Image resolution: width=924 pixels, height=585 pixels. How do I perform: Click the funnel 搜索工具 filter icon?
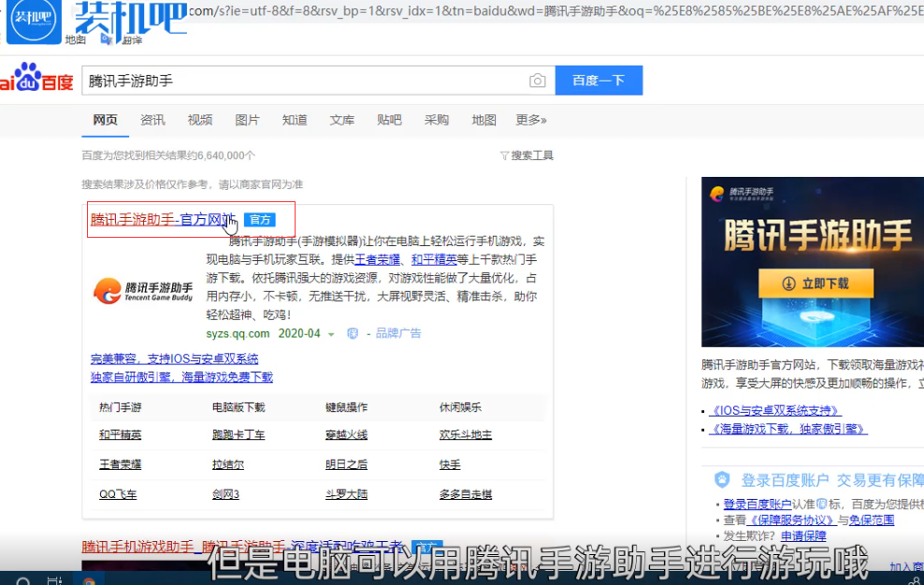tap(504, 155)
